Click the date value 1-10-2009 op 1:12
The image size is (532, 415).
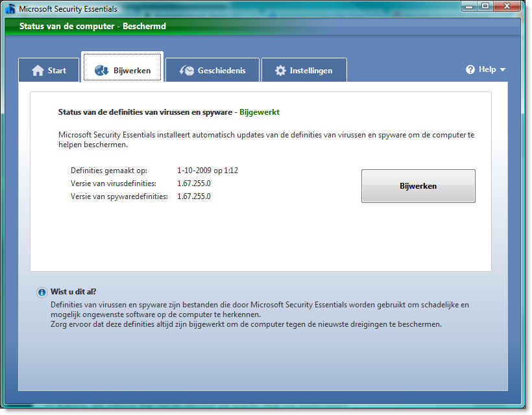click(208, 170)
